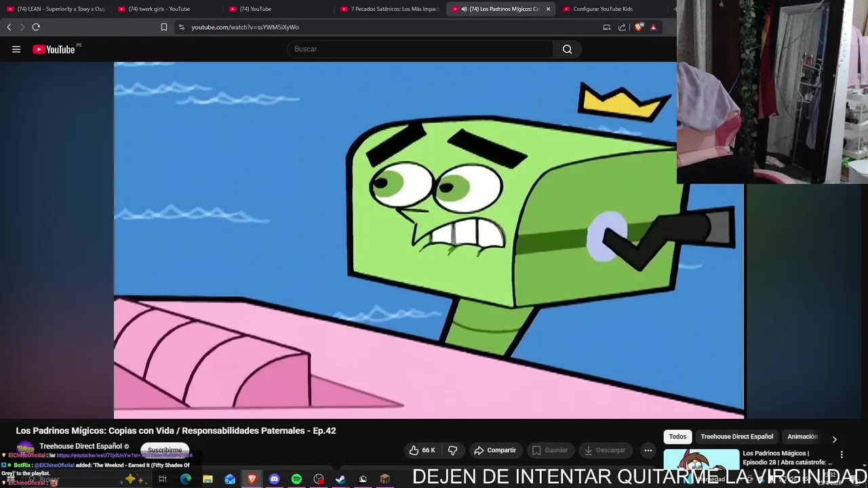This screenshot has height=488, width=868.
Task: Click the Guardar save button
Action: click(549, 450)
